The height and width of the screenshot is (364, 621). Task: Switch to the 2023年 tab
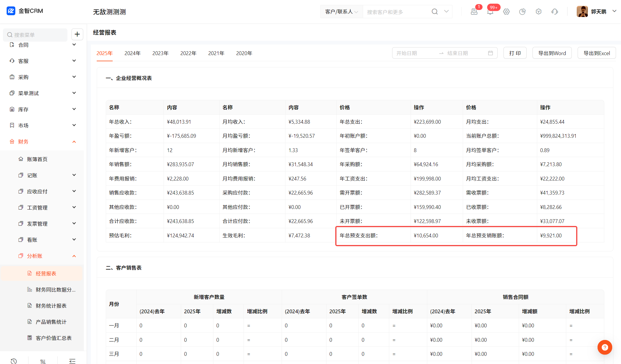160,53
